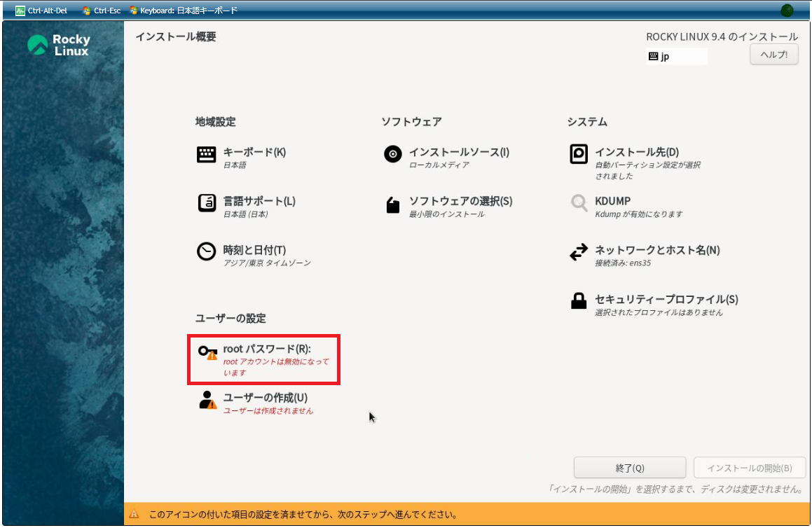
Task: Click the 終了(Q) quit button
Action: coord(629,468)
